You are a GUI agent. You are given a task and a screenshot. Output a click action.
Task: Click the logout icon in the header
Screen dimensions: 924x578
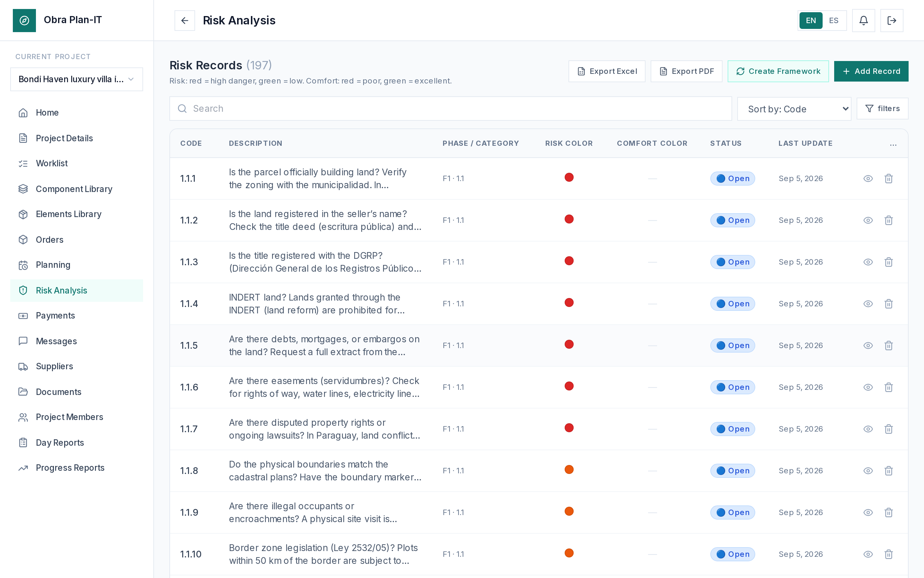892,21
